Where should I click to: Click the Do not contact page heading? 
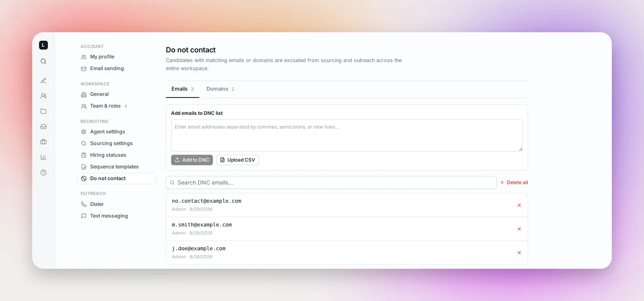click(x=191, y=50)
